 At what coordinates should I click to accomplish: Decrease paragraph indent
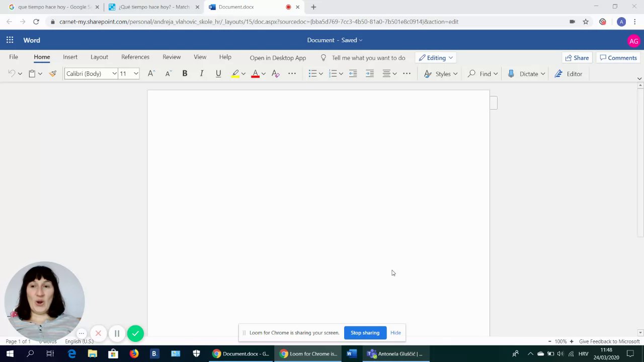tap(353, 74)
